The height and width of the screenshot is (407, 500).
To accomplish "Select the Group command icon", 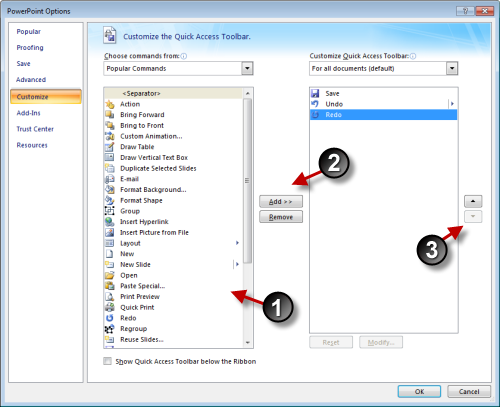I will [x=110, y=211].
